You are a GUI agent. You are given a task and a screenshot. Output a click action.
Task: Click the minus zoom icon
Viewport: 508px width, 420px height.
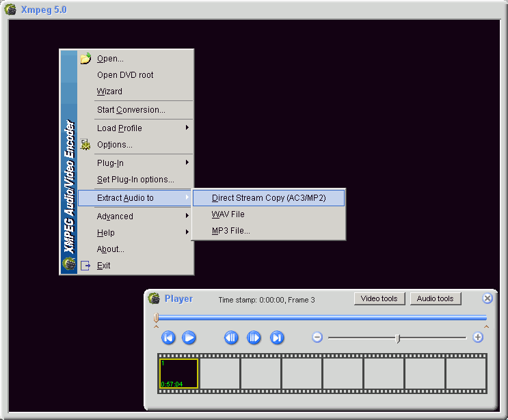click(317, 337)
